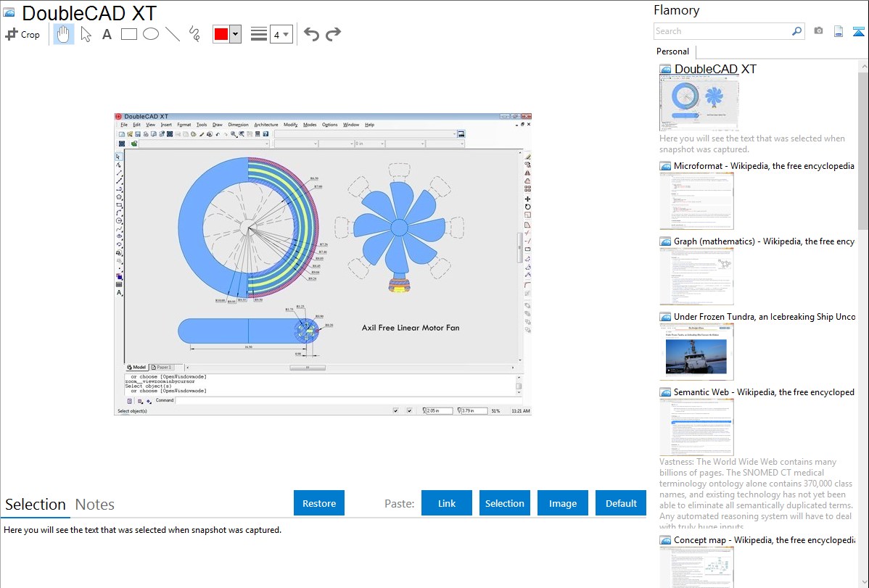This screenshot has height=588, width=869.
Task: Click the line thickness icon
Action: click(x=259, y=34)
